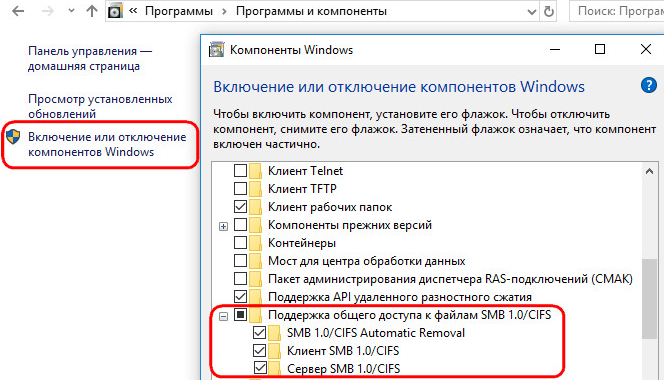Viewport: 664px width, 380px height.
Task: Click the components list scrollbar thumb
Action: tap(649, 299)
